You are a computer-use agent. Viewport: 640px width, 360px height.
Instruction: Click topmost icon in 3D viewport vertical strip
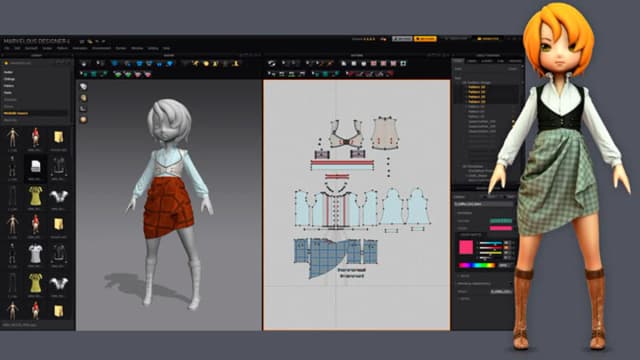pyautogui.click(x=84, y=87)
